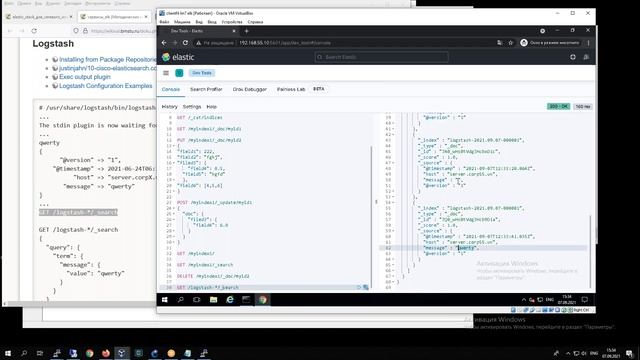The height and width of the screenshot is (360, 640).
Task: Collapse the PUT /myindex1 body fold arrow on line 13
Action: [173, 146]
